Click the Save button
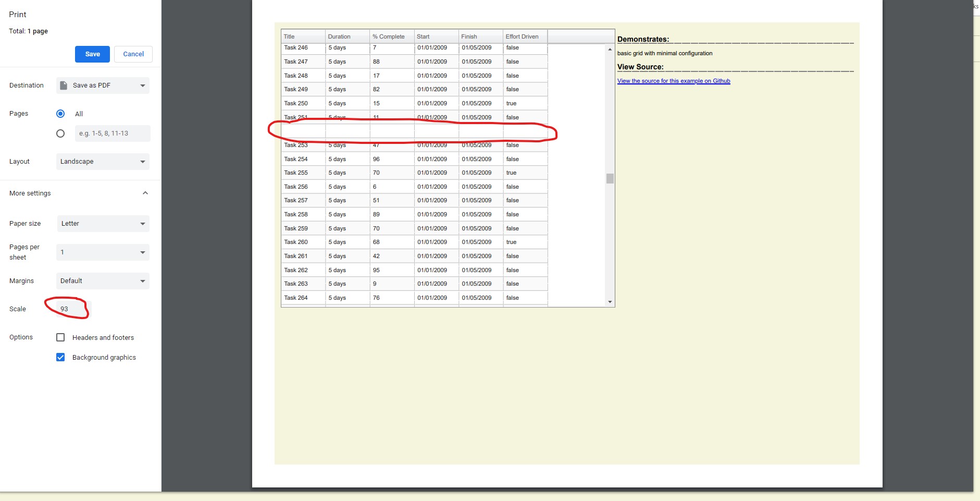The height and width of the screenshot is (501, 980). [x=92, y=54]
